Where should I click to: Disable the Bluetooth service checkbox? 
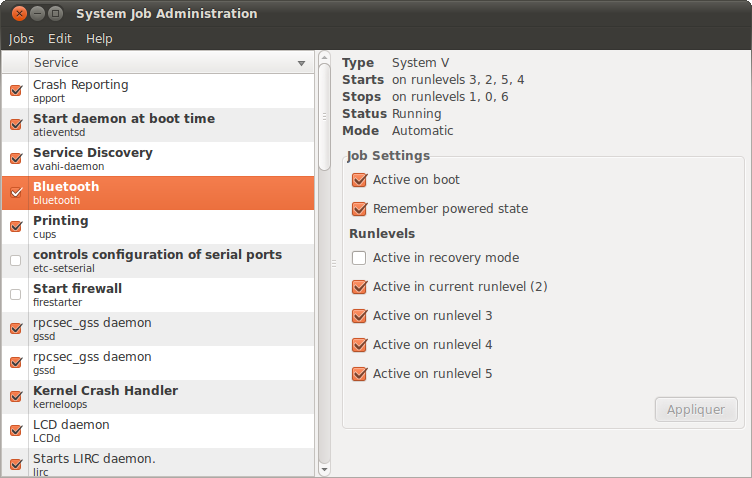[x=16, y=192]
